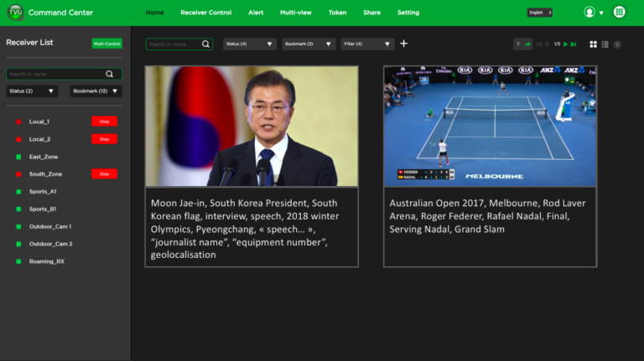Open the Share menu

click(x=371, y=13)
